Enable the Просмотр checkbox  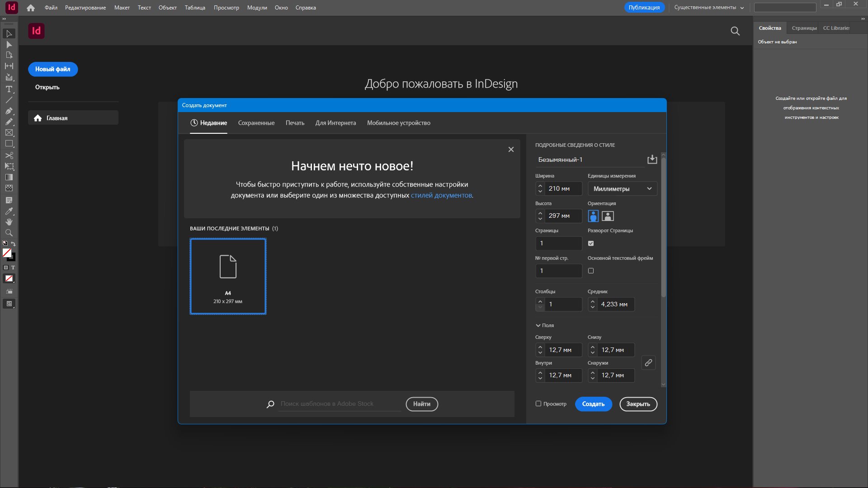(538, 404)
